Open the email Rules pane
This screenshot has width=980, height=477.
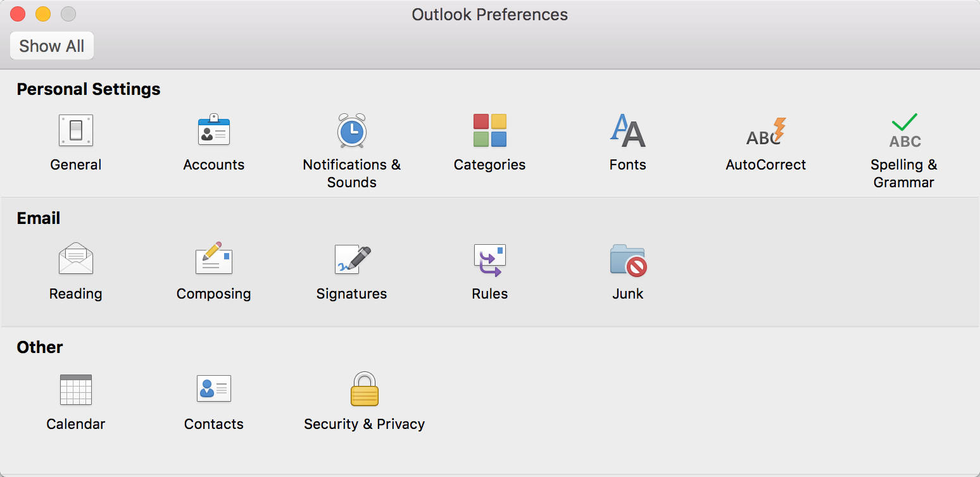489,259
